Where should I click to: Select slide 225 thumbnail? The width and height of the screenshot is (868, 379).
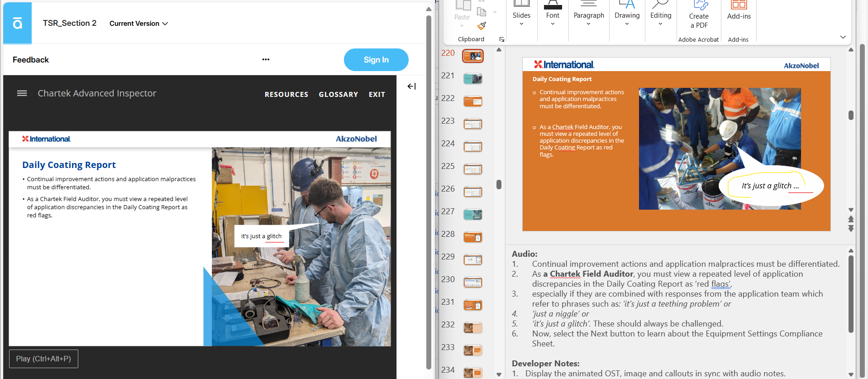point(472,169)
